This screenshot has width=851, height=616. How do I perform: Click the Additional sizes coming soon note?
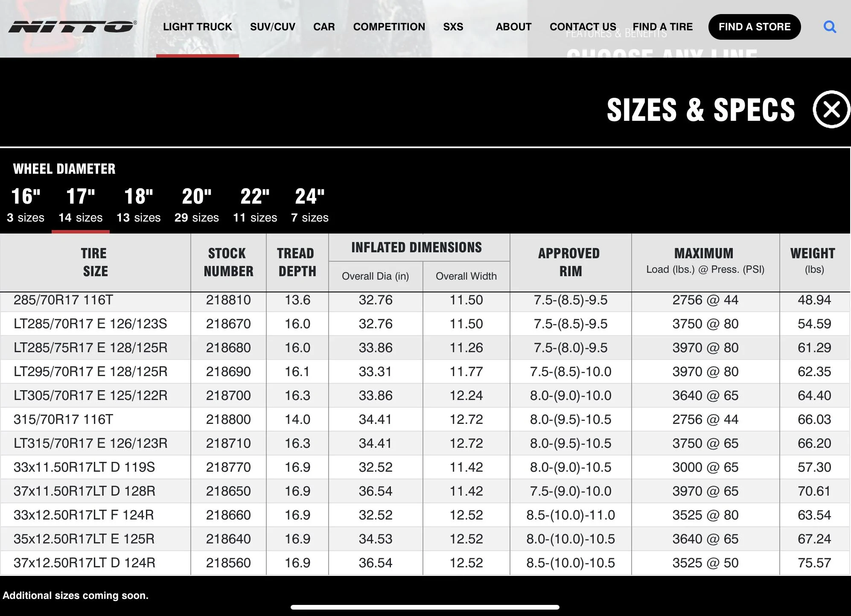[x=76, y=596]
